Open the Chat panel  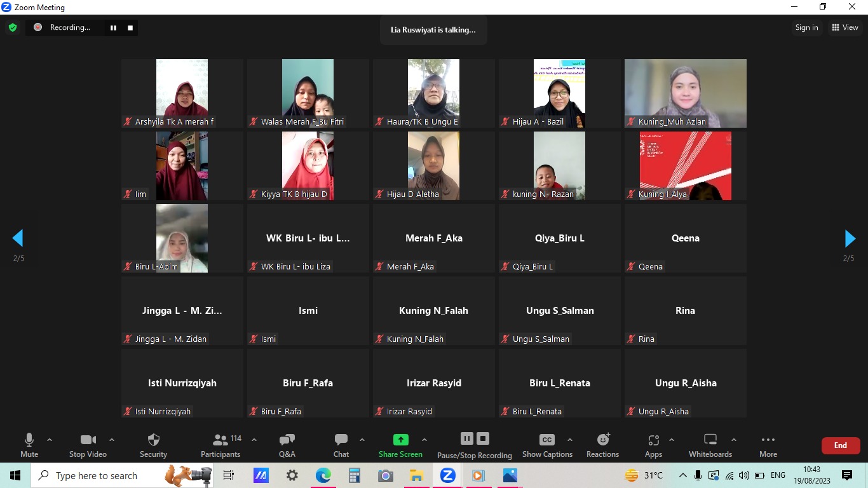(341, 445)
